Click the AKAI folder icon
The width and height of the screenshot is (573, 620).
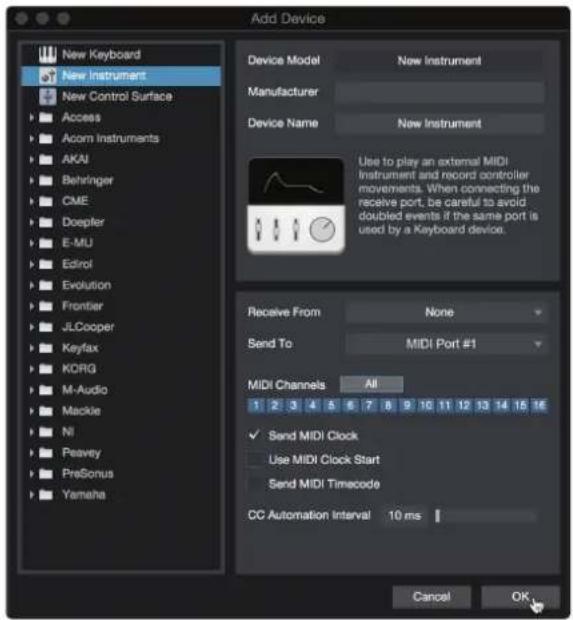[46, 159]
